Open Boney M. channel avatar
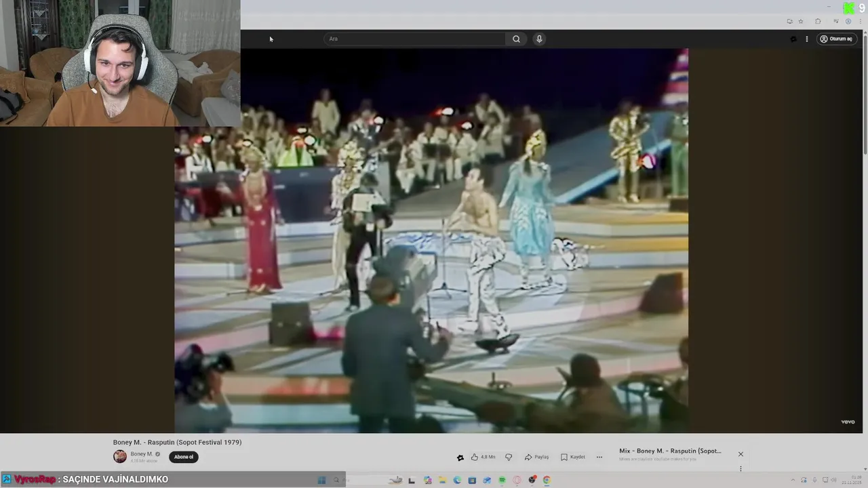Image resolution: width=868 pixels, height=488 pixels. coord(120,456)
